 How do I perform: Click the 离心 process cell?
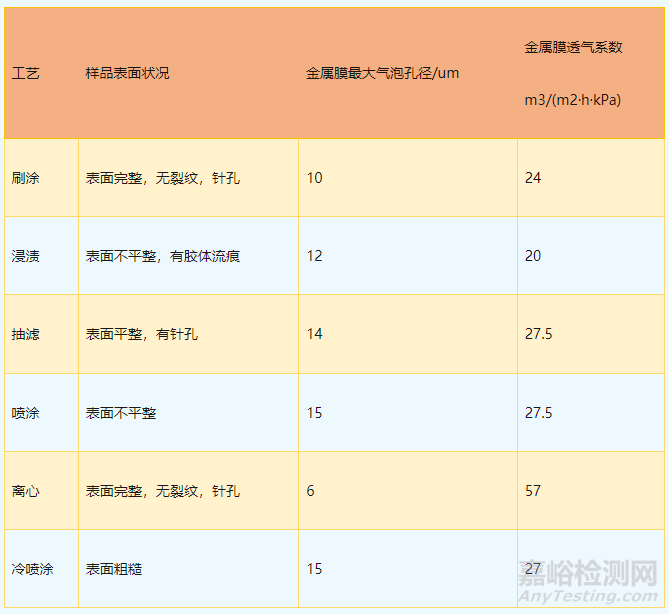pyautogui.click(x=26, y=491)
